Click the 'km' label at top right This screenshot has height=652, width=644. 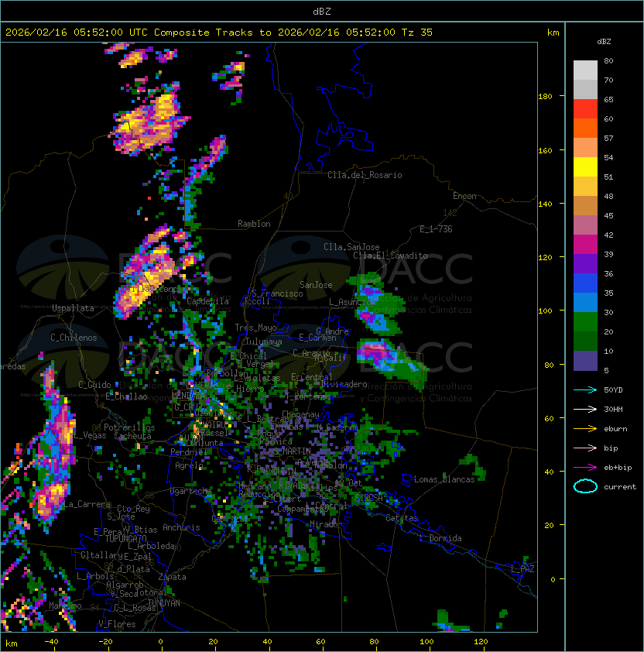pyautogui.click(x=553, y=33)
